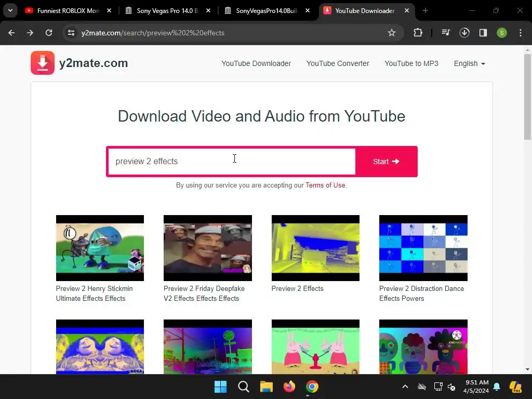The height and width of the screenshot is (399, 532).
Task: Open YouTube to MP3 nav link
Action: coord(411,63)
